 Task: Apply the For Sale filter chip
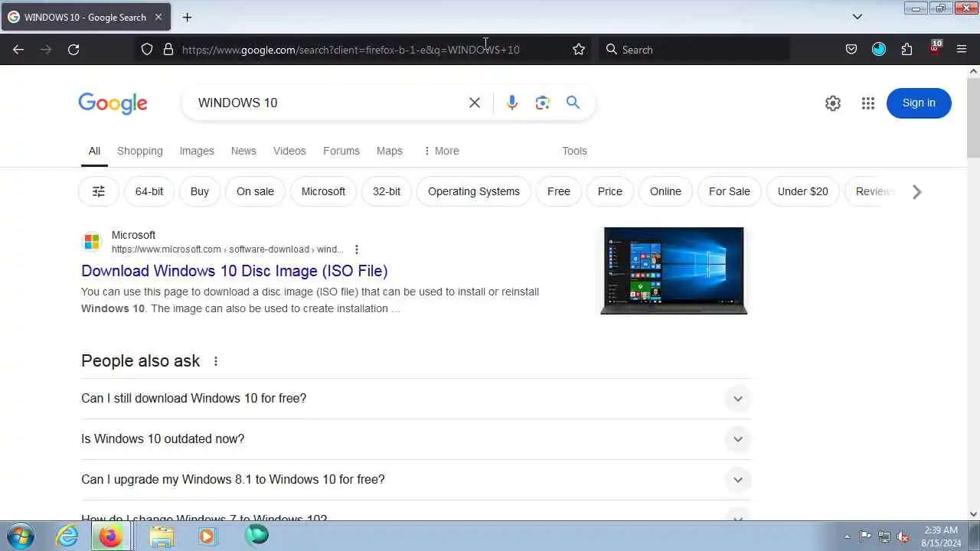(730, 191)
